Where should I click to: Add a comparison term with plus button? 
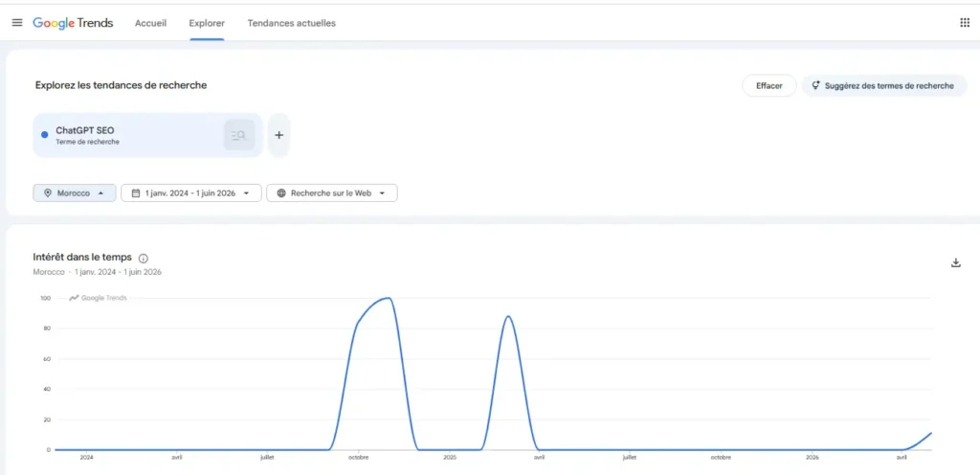coord(279,135)
